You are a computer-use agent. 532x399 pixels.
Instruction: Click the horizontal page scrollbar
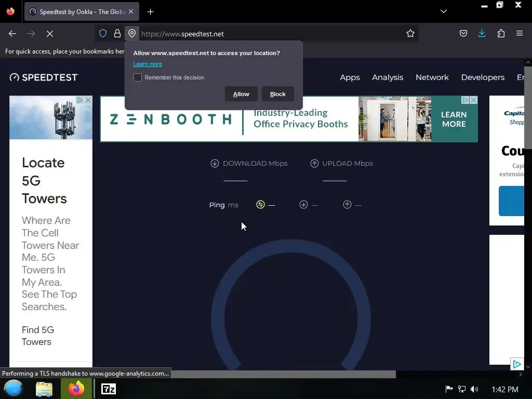click(x=283, y=374)
